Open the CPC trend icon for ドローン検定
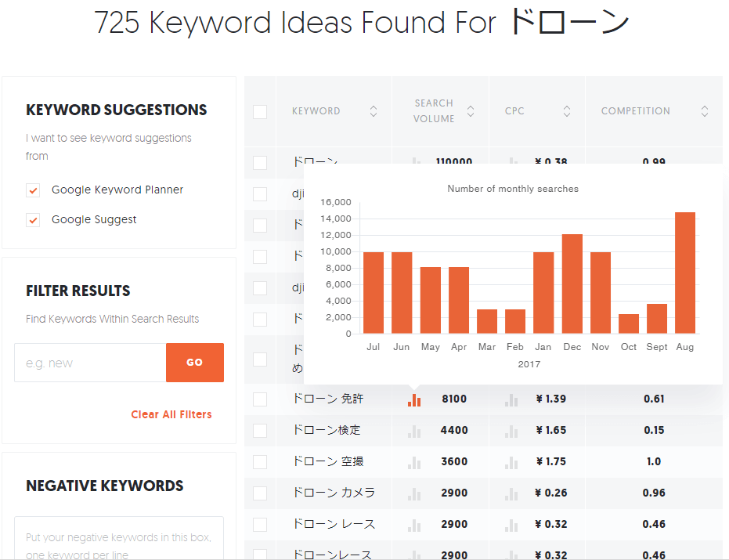Viewport: 729px width, 560px height. [511, 431]
